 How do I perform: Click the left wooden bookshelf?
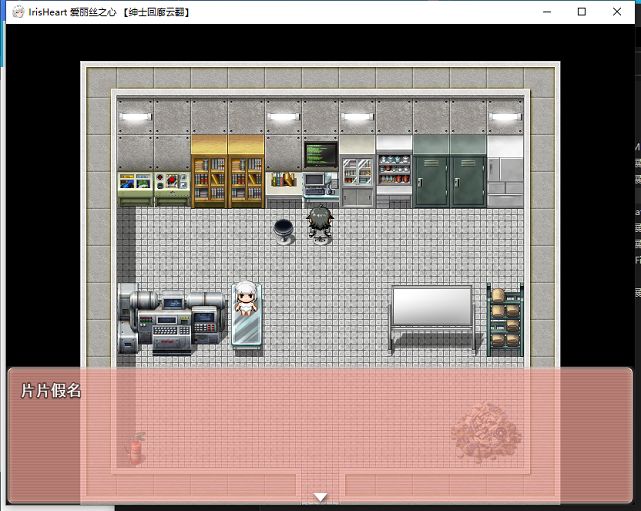(x=209, y=176)
